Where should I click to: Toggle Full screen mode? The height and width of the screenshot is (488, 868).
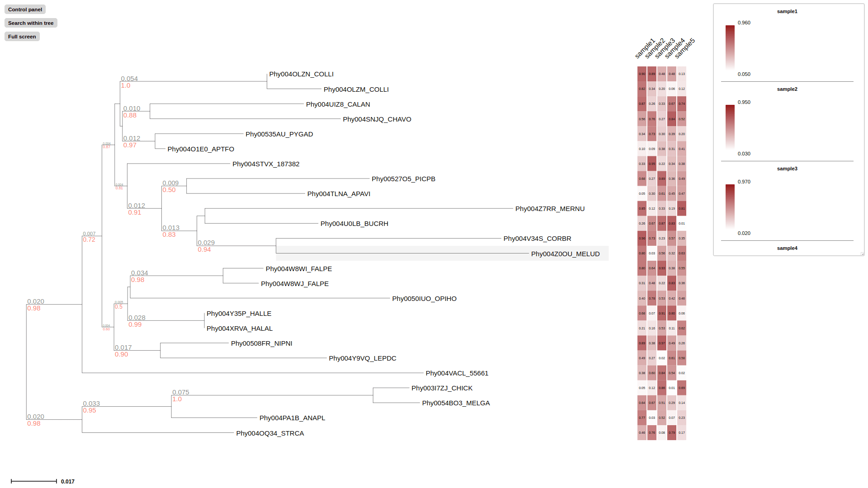point(22,36)
